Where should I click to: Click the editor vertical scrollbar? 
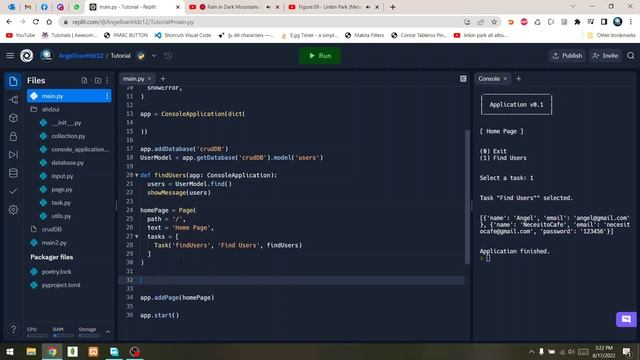(x=467, y=197)
